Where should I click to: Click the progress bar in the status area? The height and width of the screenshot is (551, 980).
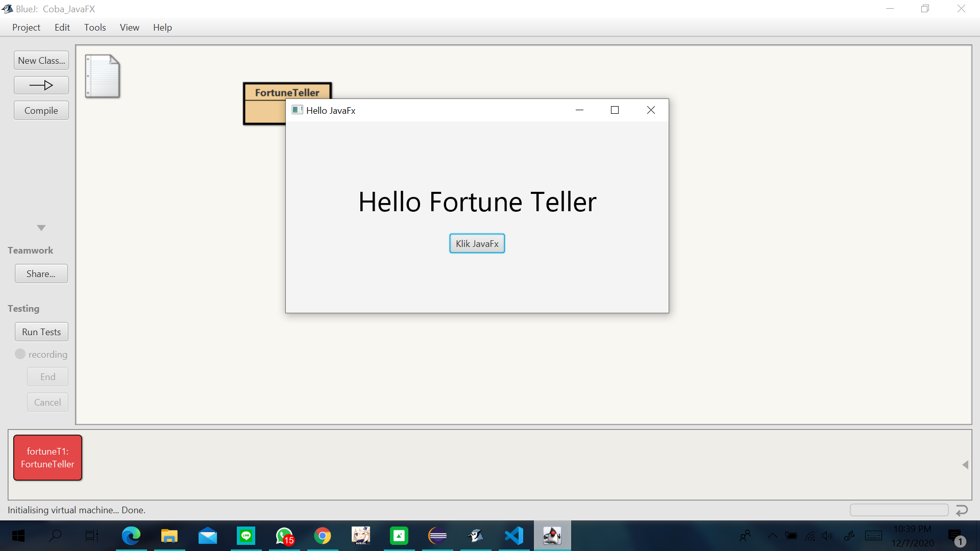(x=899, y=510)
